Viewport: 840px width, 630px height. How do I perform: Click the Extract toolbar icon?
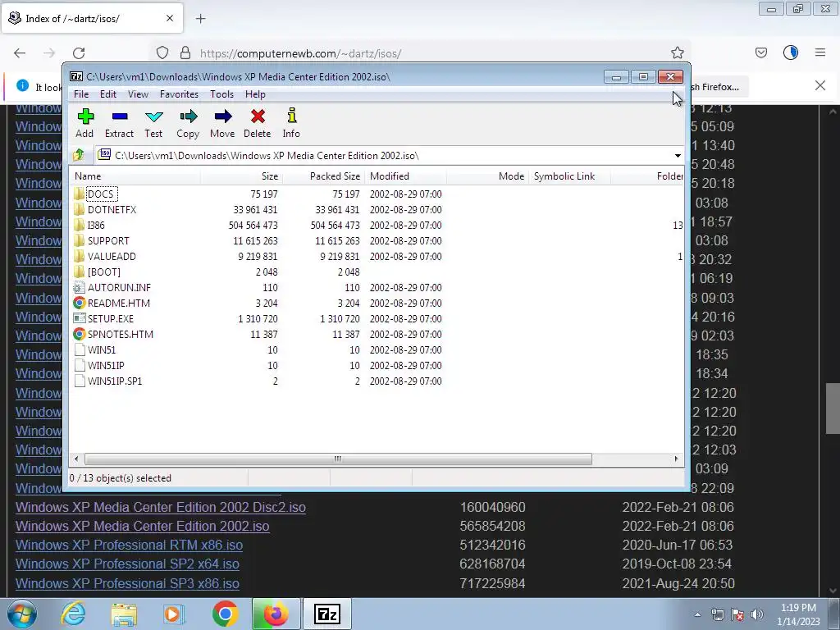coord(119,123)
